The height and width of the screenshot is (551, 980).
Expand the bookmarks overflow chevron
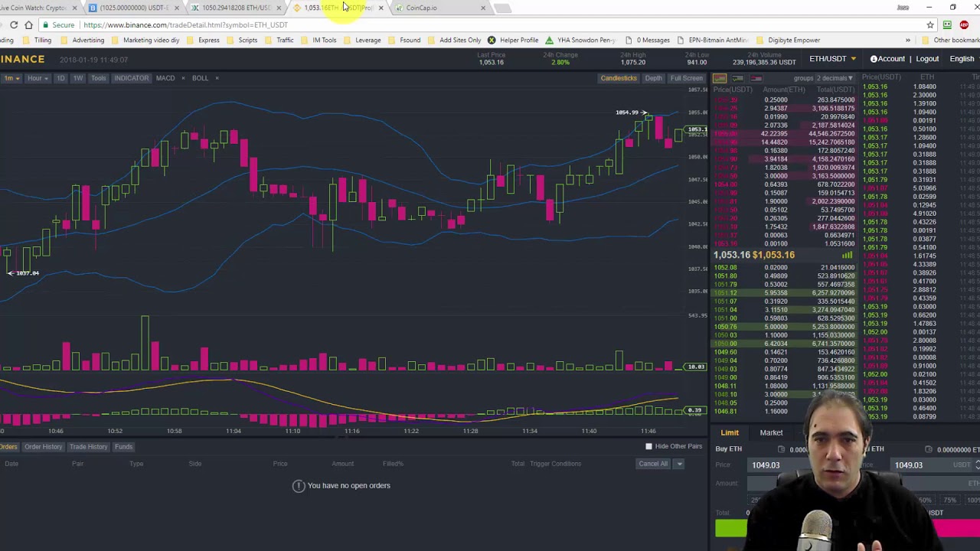tap(908, 40)
